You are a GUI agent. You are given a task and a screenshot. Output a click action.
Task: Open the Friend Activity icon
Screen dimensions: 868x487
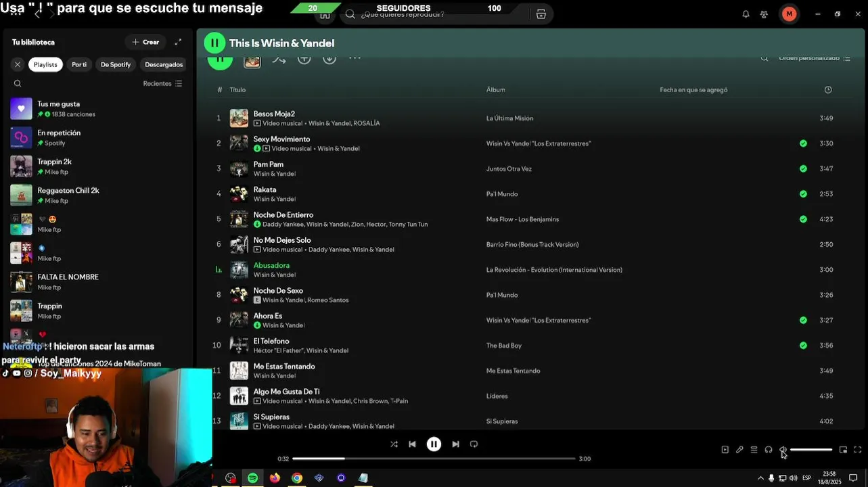[x=764, y=14]
